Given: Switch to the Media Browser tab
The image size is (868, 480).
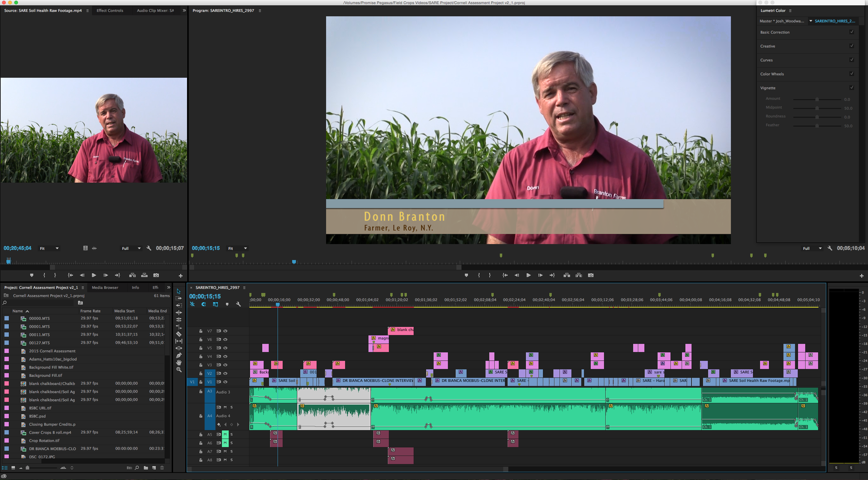Looking at the screenshot, I should pos(105,288).
